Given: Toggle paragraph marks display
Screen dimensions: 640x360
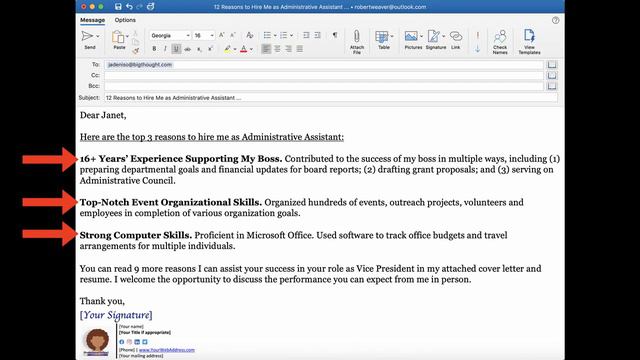Looking at the screenshot, I should pyautogui.click(x=335, y=36).
